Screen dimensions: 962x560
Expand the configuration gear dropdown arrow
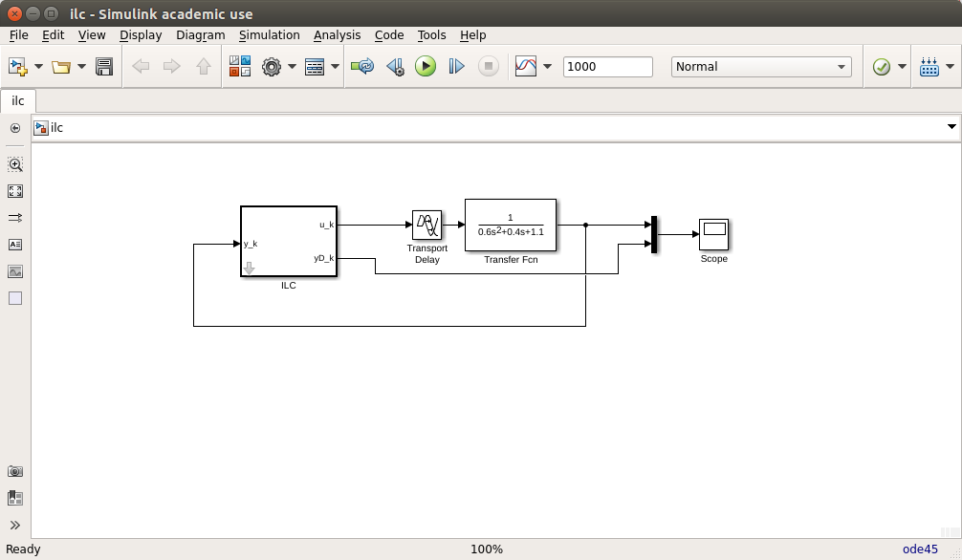point(292,66)
